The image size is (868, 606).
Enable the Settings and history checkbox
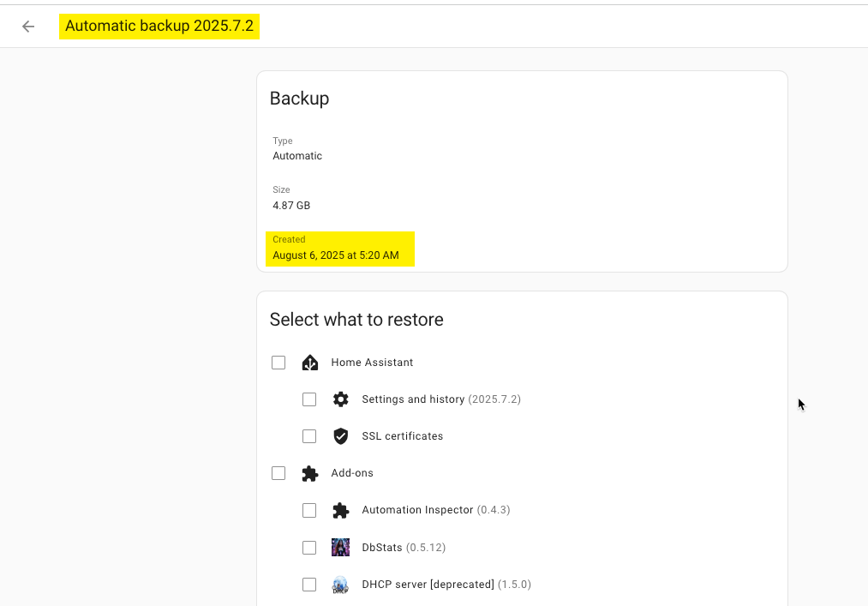[309, 399]
